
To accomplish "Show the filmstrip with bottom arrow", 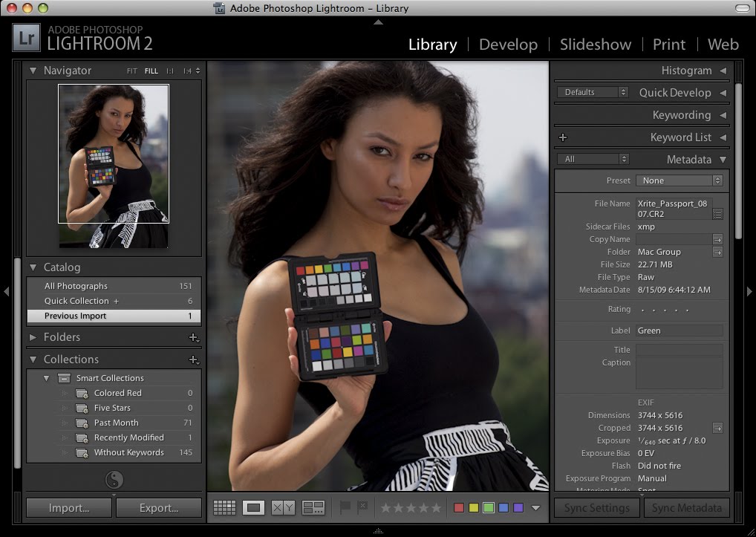I will point(378,531).
